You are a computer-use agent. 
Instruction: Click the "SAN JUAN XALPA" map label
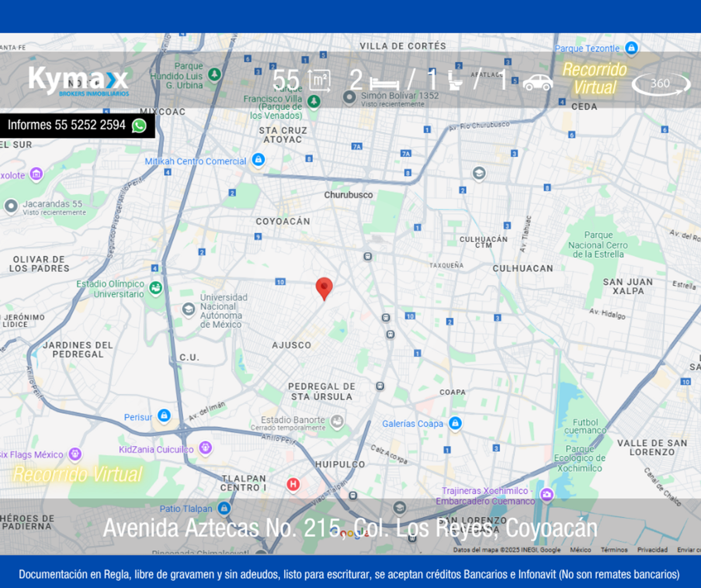click(x=628, y=286)
